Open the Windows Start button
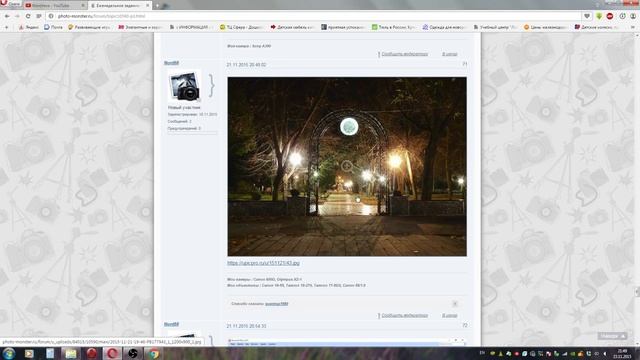Viewport: 640px width, 360px height. [x=9, y=353]
